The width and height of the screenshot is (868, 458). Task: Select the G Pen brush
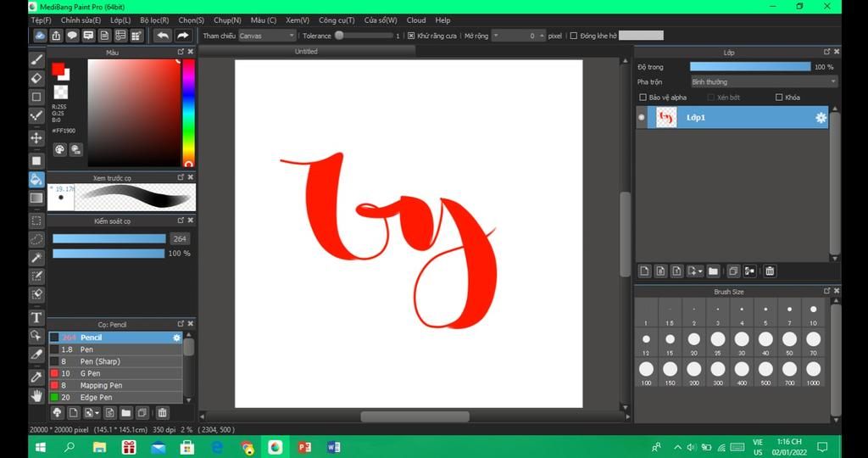[115, 373]
